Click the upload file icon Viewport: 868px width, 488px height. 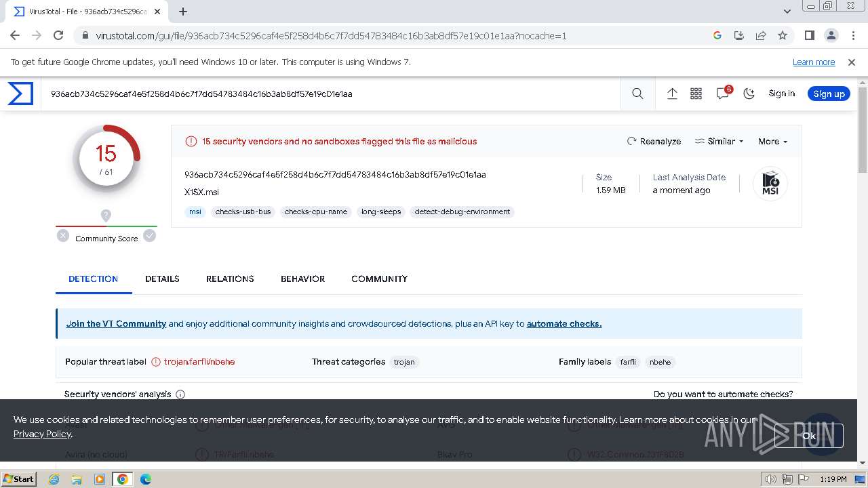point(672,94)
